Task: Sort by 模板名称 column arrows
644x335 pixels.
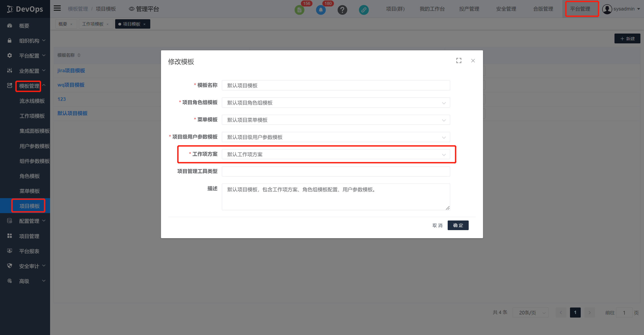Action: 79,55
